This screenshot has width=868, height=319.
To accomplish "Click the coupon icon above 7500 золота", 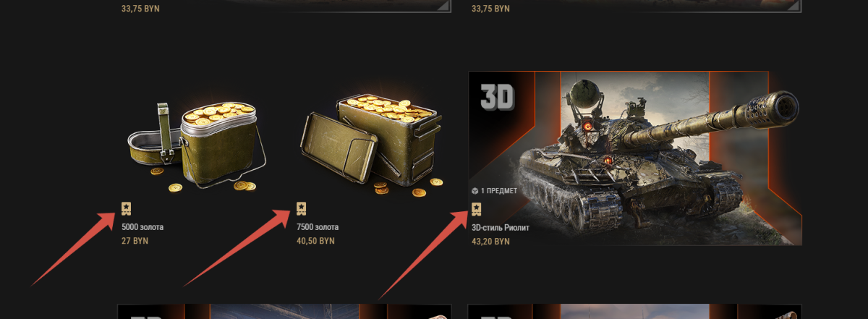I will [301, 209].
